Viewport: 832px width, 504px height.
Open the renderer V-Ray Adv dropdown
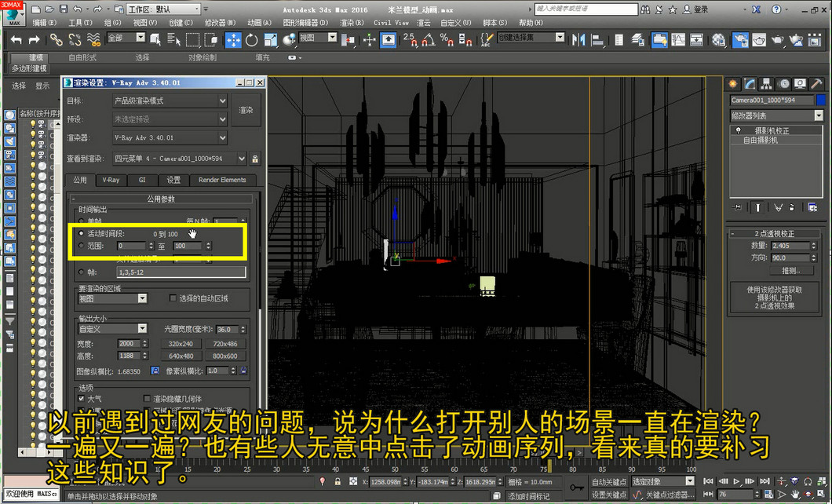[170, 137]
